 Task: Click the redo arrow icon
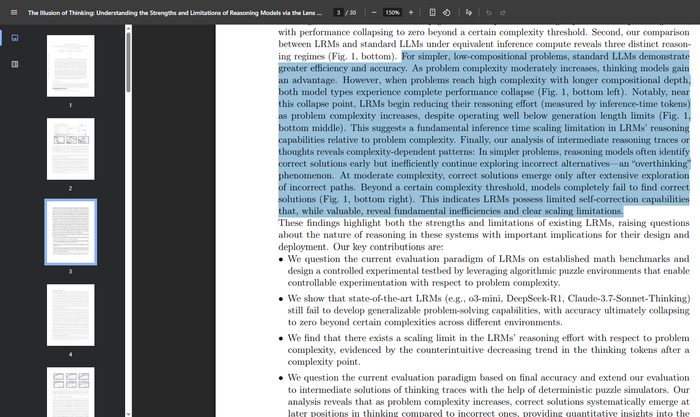coord(503,13)
